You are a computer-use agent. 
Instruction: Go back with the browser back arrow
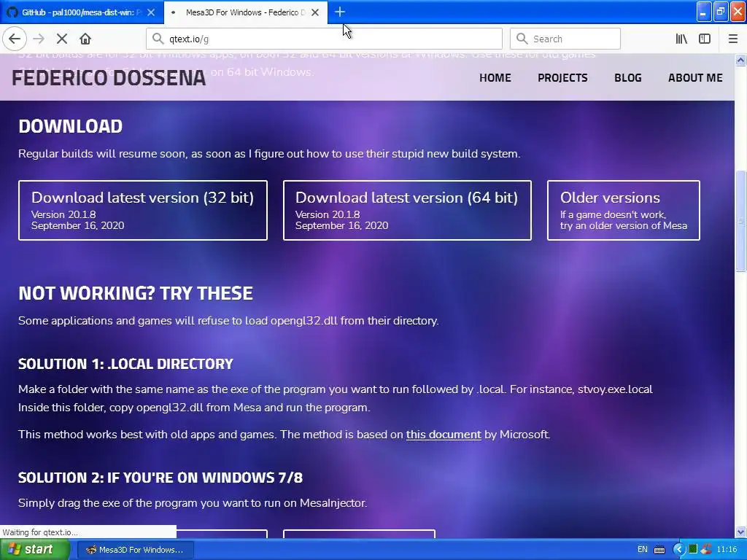click(15, 39)
